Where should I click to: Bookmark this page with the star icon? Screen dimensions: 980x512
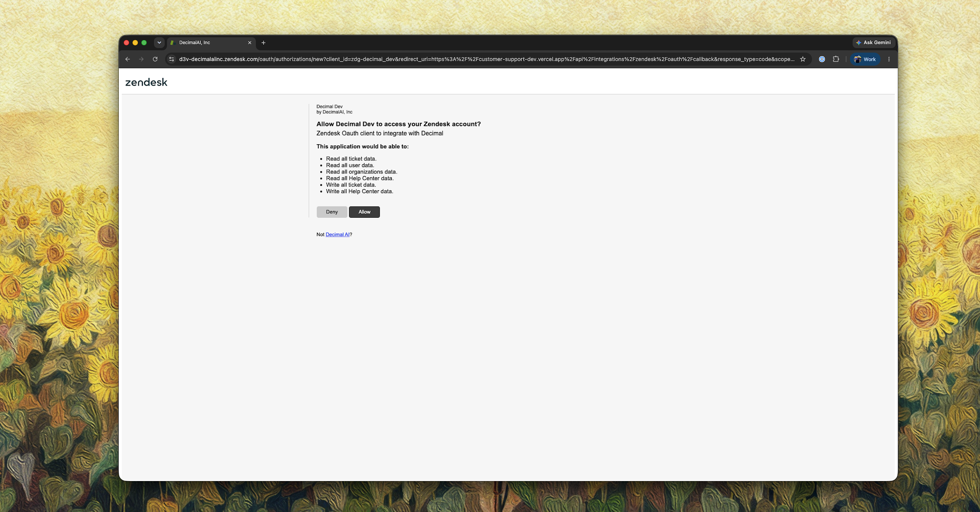(x=803, y=59)
